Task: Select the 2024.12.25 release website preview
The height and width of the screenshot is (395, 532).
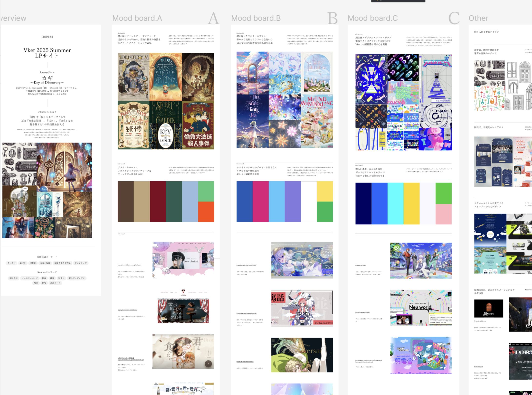Action: pos(302,308)
